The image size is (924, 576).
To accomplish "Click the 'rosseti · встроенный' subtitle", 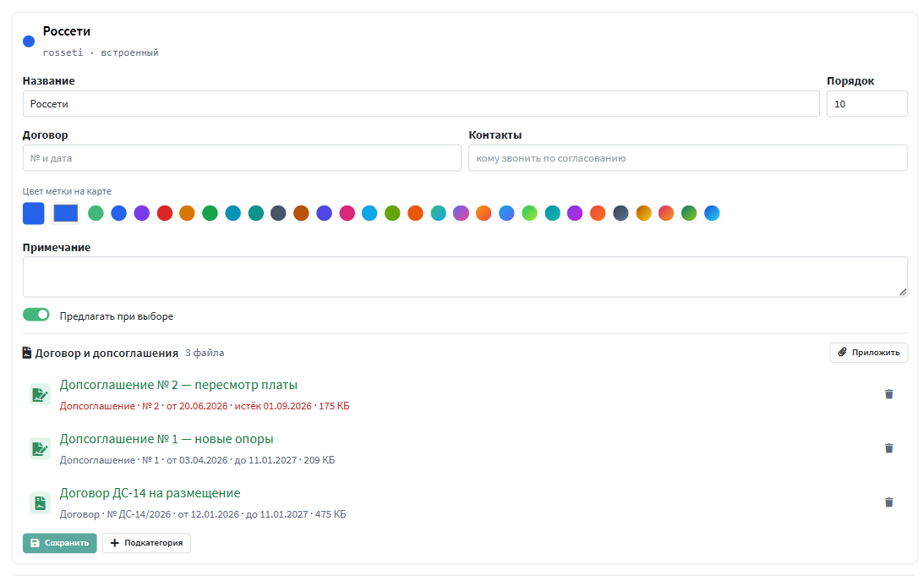I will tap(101, 52).
